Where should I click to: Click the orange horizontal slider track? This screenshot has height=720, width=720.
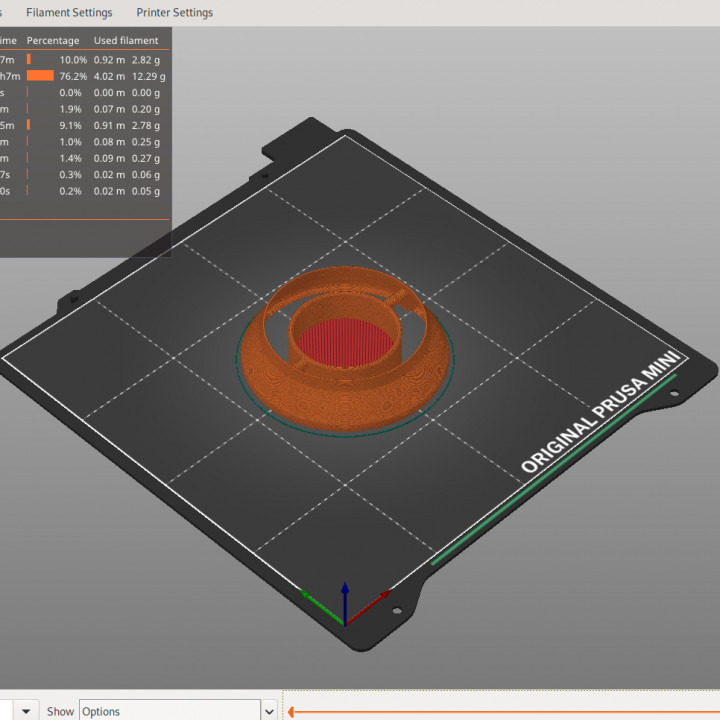point(505,712)
